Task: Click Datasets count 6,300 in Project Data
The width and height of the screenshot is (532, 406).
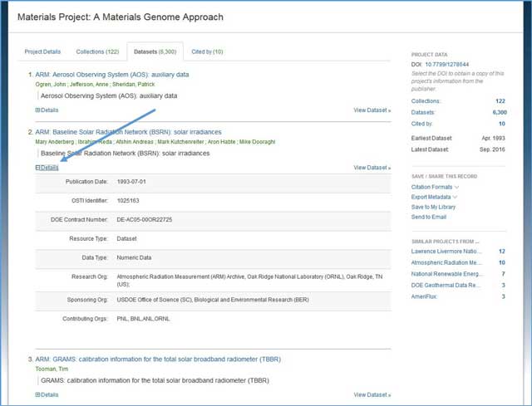Action: pyautogui.click(x=500, y=112)
